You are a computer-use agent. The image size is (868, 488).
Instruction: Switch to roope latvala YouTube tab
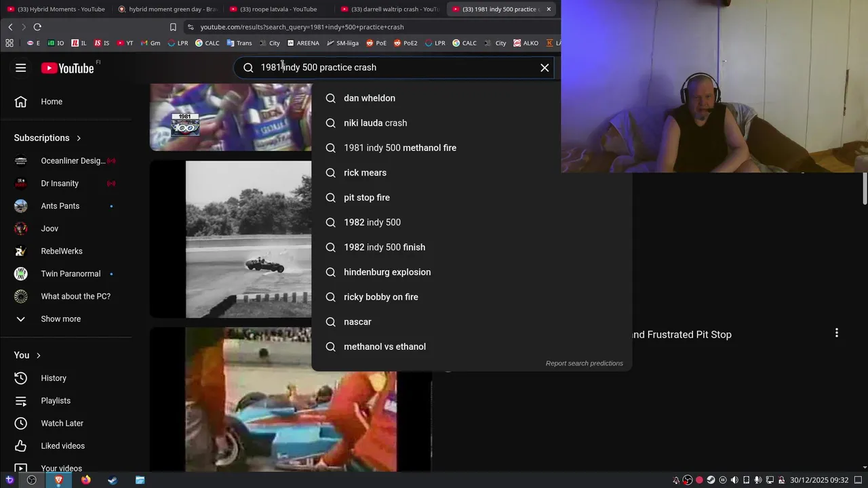278,9
